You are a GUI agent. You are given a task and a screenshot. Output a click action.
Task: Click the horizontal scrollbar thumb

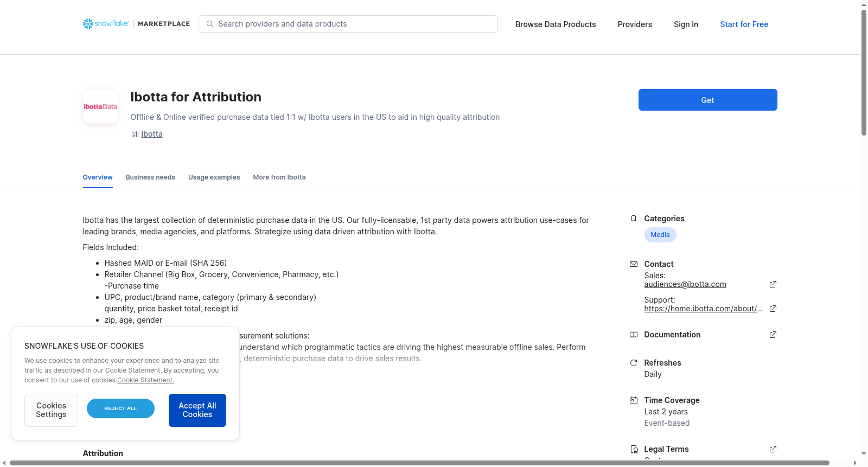tap(419, 463)
